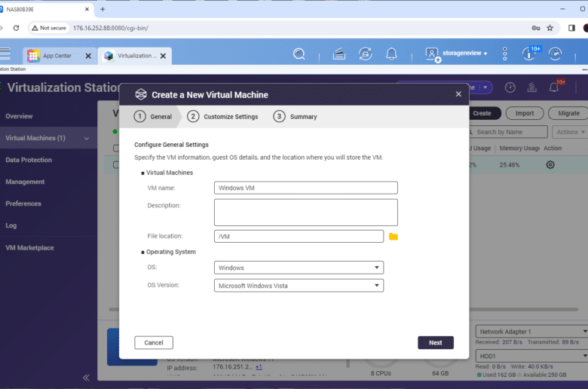Click the Memory Usage column header
The height and width of the screenshot is (389, 588).
coord(519,149)
